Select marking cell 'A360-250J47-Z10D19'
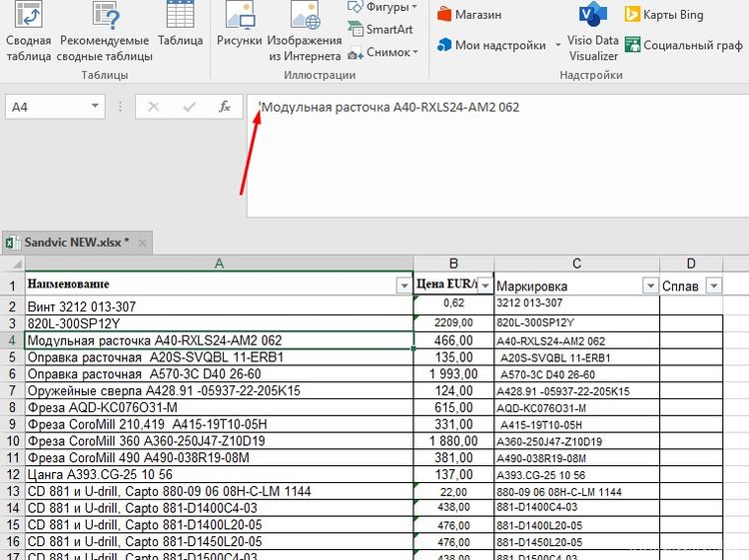The height and width of the screenshot is (560, 749). (576, 440)
